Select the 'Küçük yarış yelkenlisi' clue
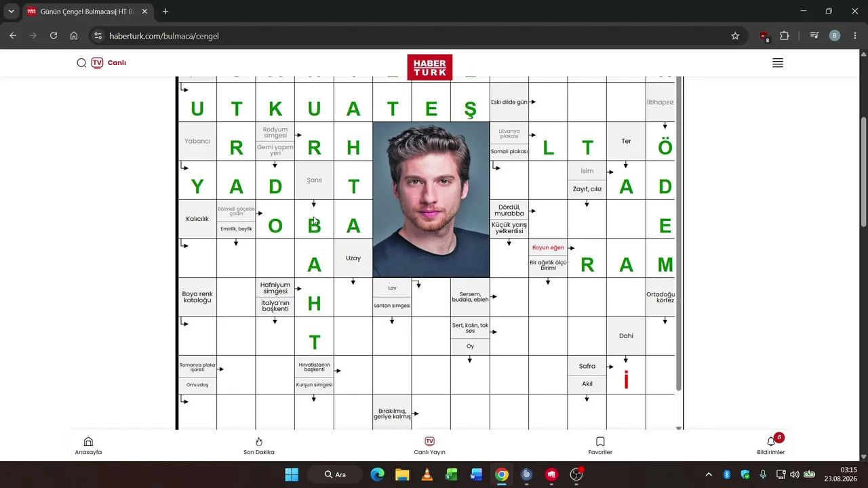Viewport: 868px width, 488px height. click(x=509, y=228)
